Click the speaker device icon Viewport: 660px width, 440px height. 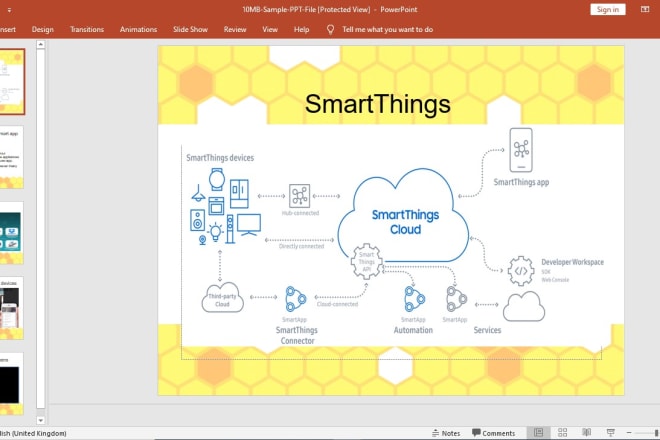[197, 220]
